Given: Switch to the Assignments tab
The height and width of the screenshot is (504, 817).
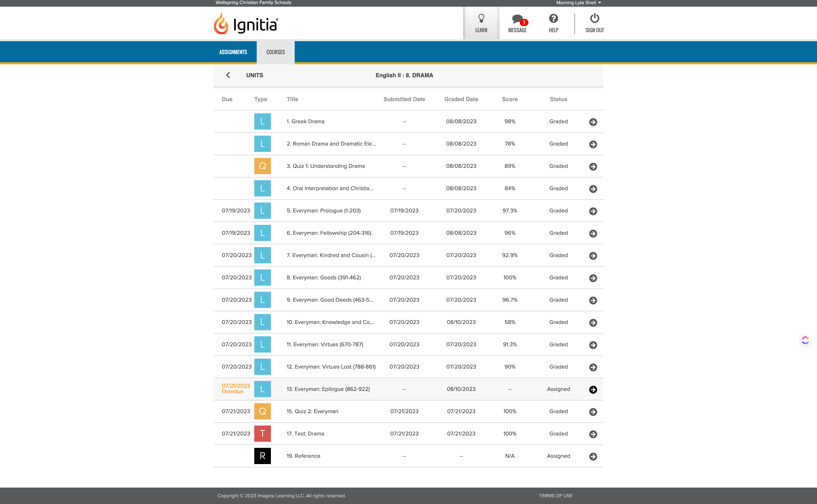Looking at the screenshot, I should [x=233, y=52].
